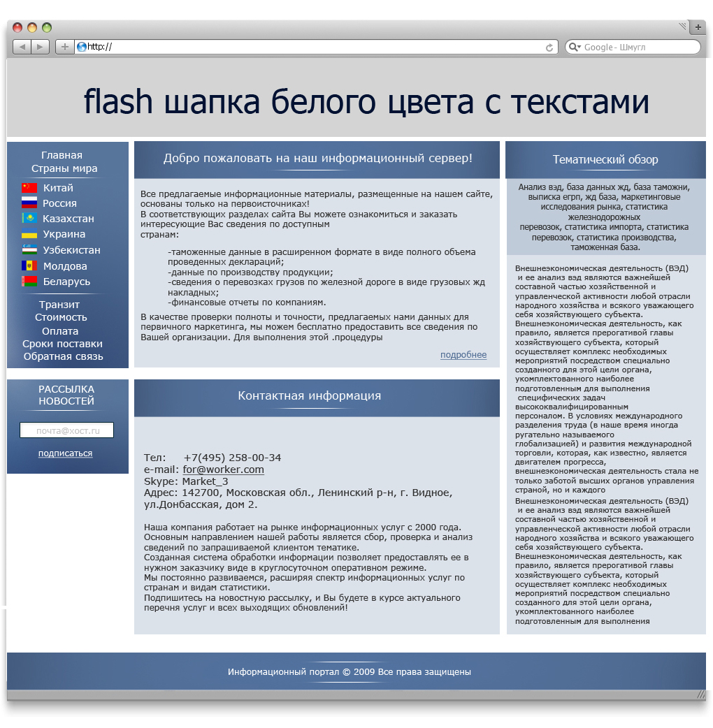This screenshot has height=728, width=713.
Task: Click the globe icon in address bar
Action: coord(82,47)
